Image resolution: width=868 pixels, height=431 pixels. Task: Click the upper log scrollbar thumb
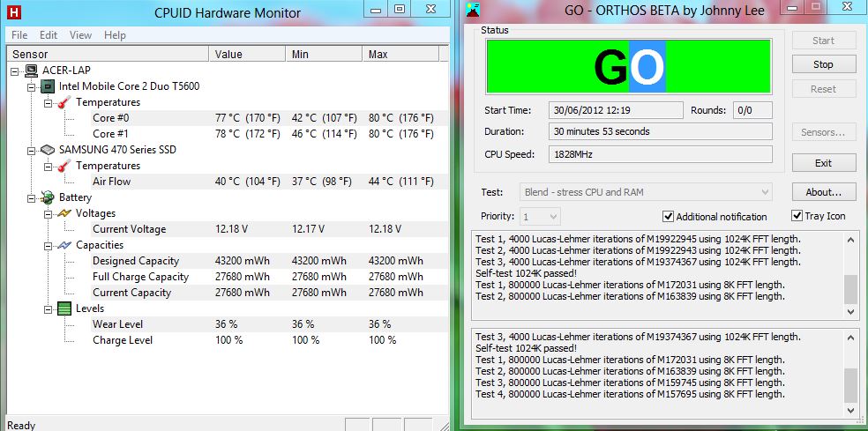[851, 289]
